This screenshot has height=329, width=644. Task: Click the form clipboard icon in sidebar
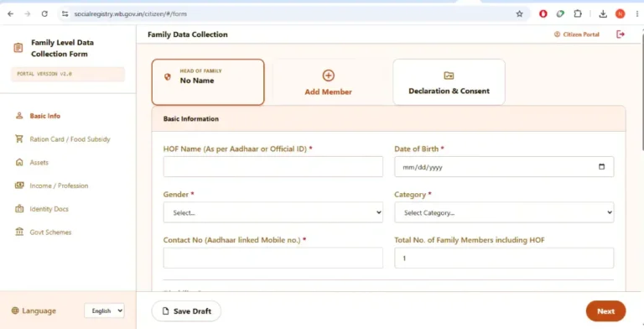[18, 48]
